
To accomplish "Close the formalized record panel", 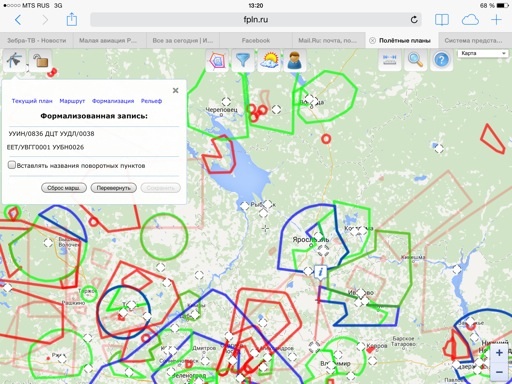I will pos(176,90).
